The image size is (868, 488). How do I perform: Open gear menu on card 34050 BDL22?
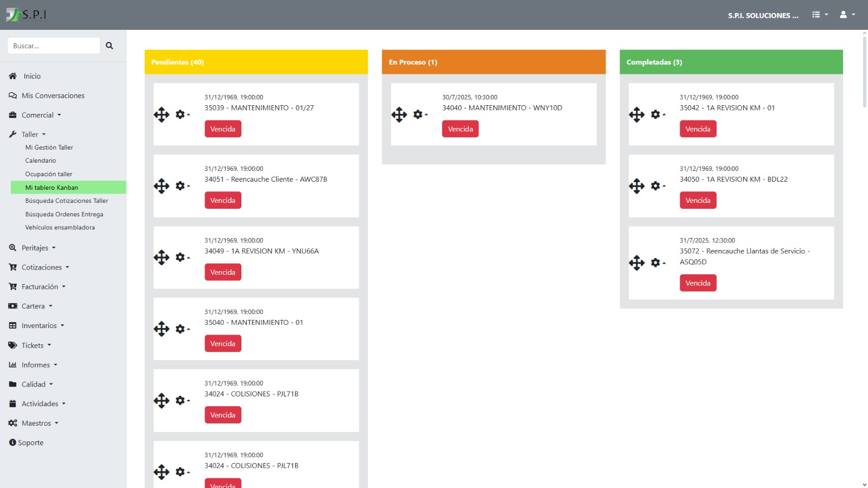[x=658, y=186]
